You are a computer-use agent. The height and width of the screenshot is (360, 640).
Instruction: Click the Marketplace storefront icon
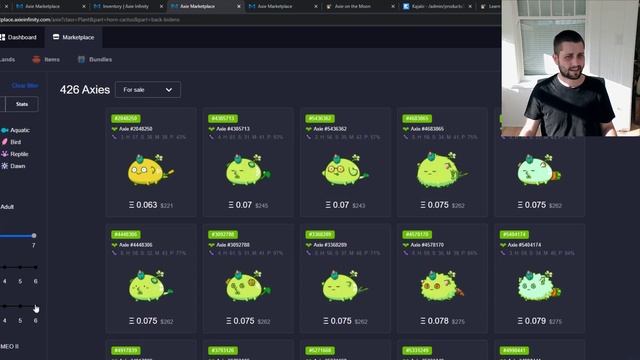(x=56, y=37)
